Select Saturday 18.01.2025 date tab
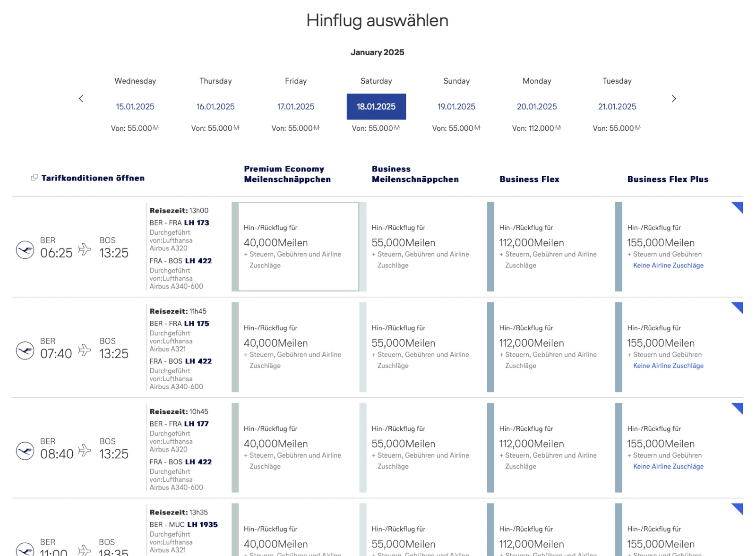 pos(376,107)
